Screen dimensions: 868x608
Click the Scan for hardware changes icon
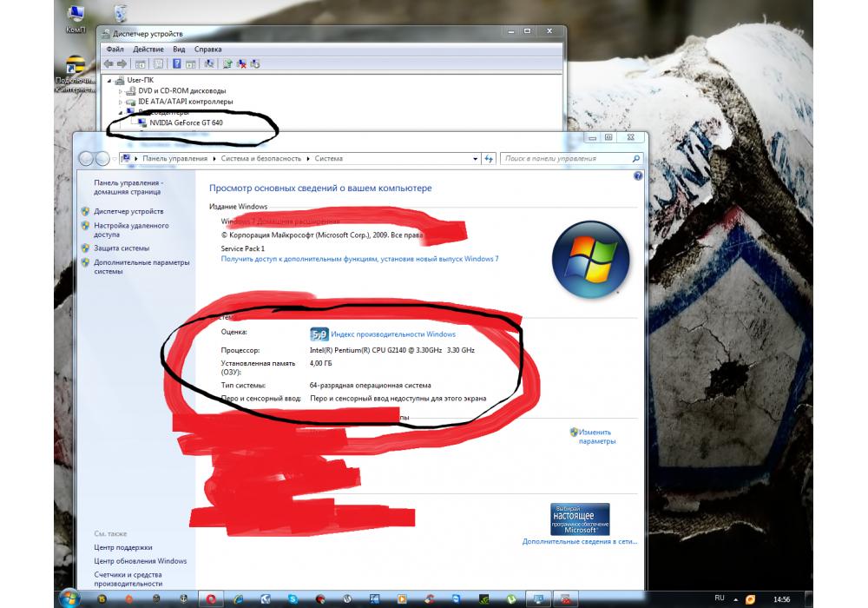click(208, 64)
